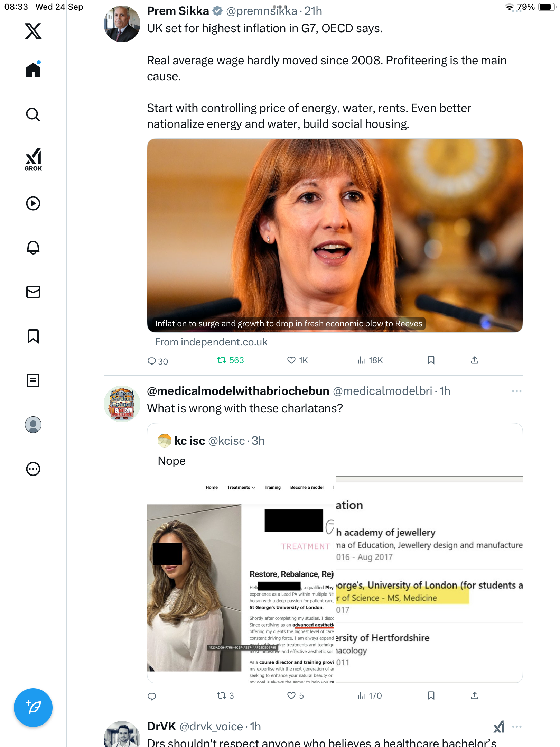
Task: Open the Grok icon in sidebar
Action: click(33, 160)
